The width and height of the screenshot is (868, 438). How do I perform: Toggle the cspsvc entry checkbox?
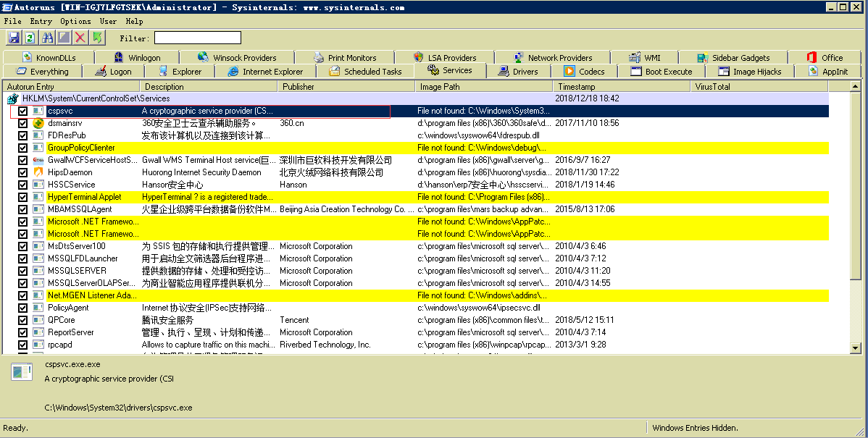pos(22,111)
